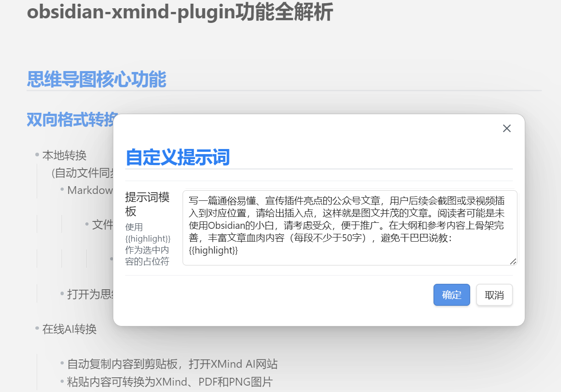Confirm by clicking the 确定 button
This screenshot has height=392, width=561.
click(x=451, y=295)
